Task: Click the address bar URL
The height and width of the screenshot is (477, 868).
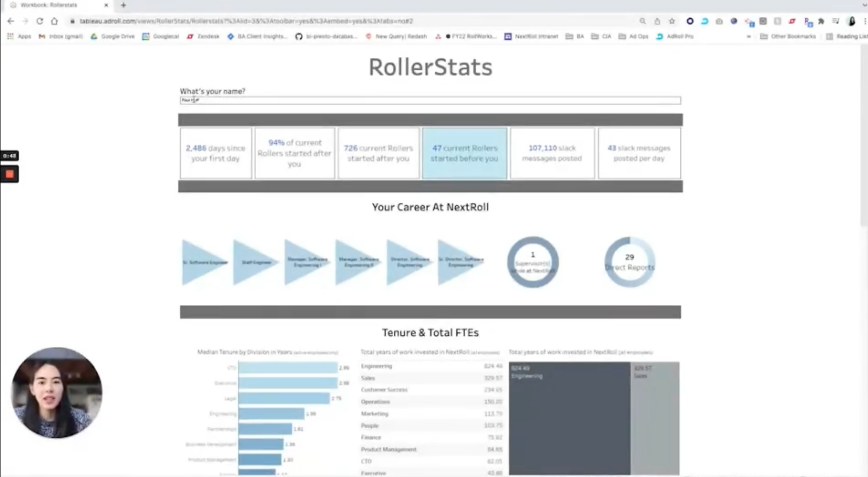Action: point(246,21)
